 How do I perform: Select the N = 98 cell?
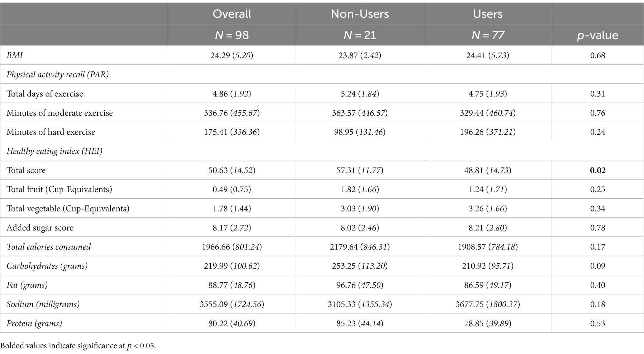coord(232,35)
